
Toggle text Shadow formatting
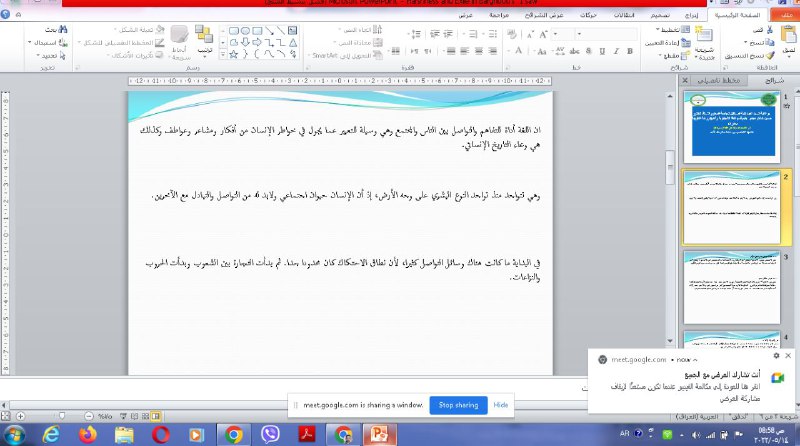pos(589,51)
